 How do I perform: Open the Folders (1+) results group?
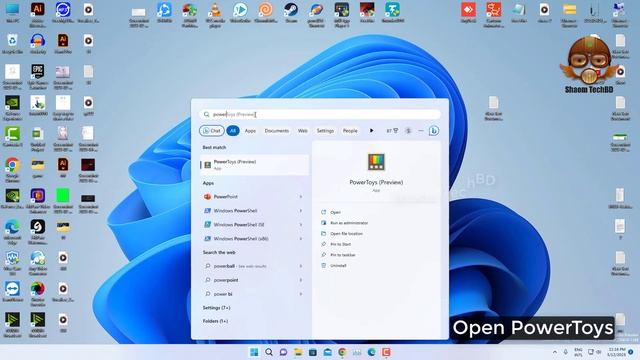coord(216,321)
